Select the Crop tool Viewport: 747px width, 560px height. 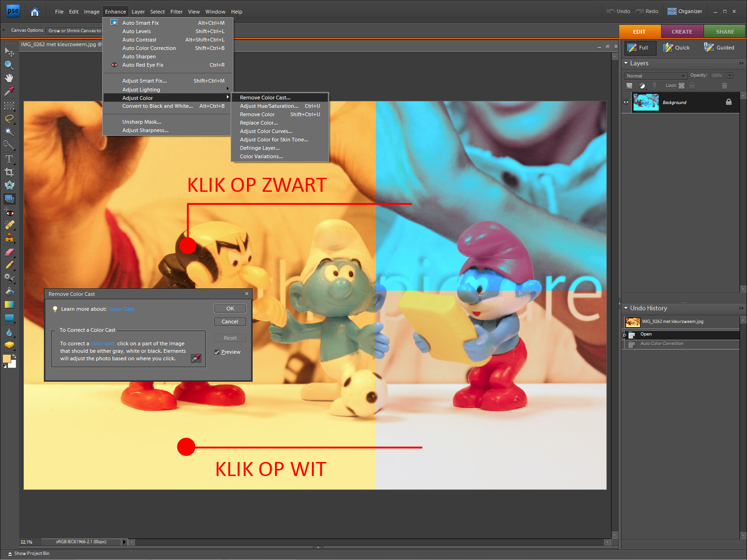[x=9, y=172]
